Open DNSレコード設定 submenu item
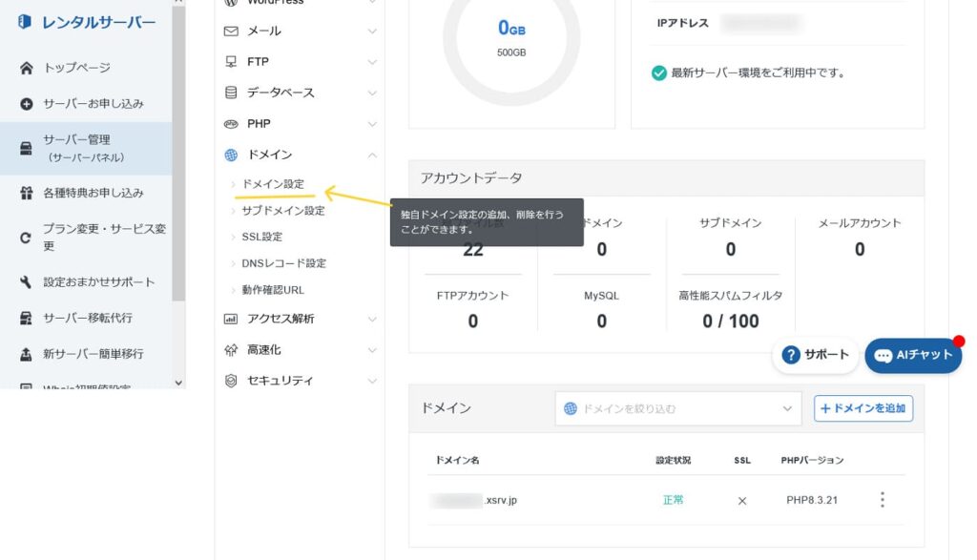This screenshot has height=560, width=977. 283,263
